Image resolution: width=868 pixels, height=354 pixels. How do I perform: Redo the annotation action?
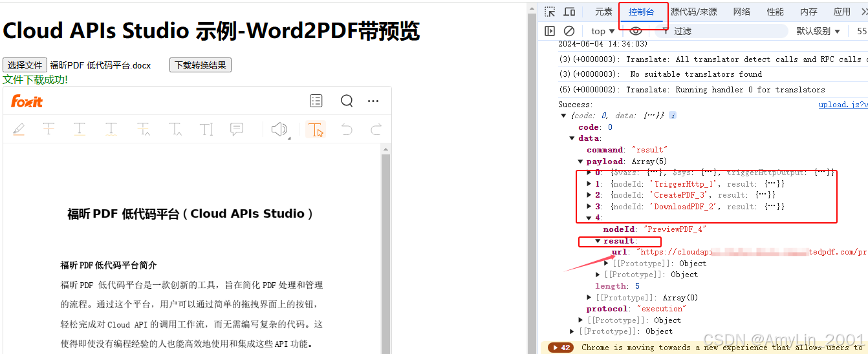tap(376, 129)
